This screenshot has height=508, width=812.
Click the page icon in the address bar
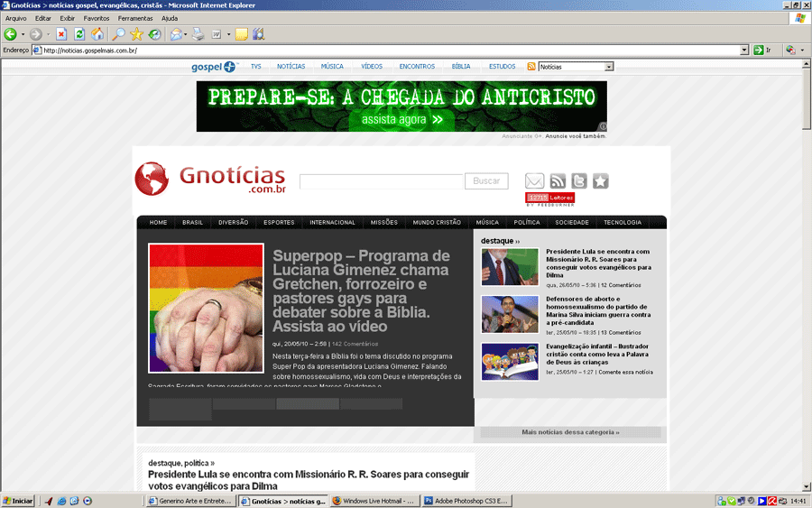click(37, 51)
